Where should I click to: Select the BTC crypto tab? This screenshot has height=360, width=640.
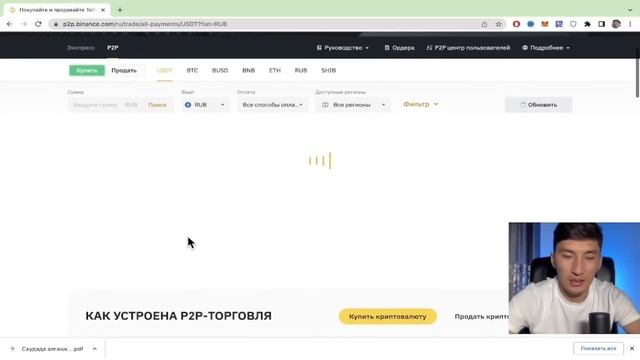click(x=192, y=70)
